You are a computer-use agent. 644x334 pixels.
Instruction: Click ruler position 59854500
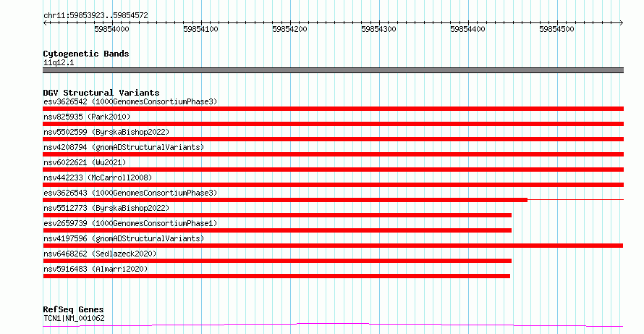[557, 29]
